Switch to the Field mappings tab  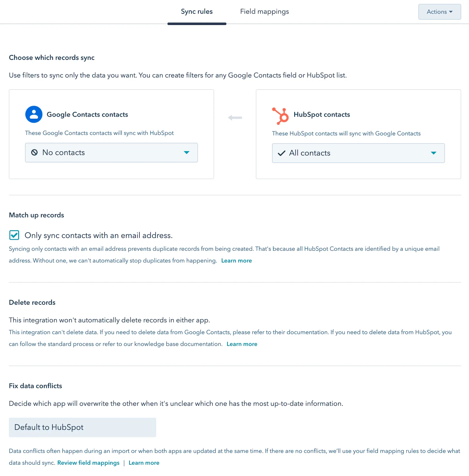point(264,12)
